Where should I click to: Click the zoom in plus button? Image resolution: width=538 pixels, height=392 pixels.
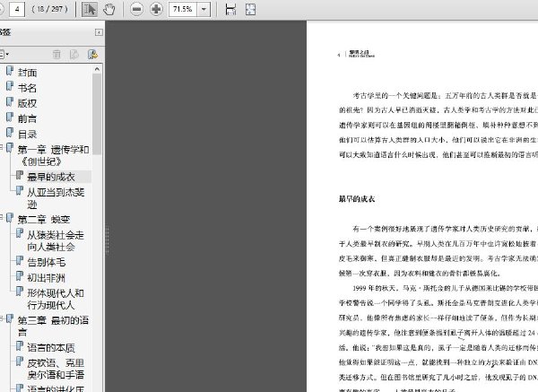point(156,9)
